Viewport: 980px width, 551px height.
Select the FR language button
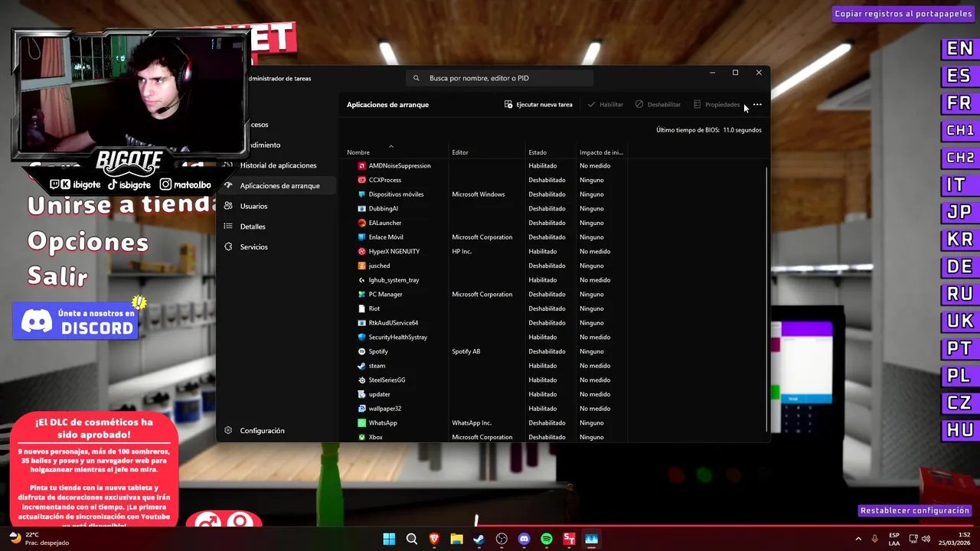(959, 103)
